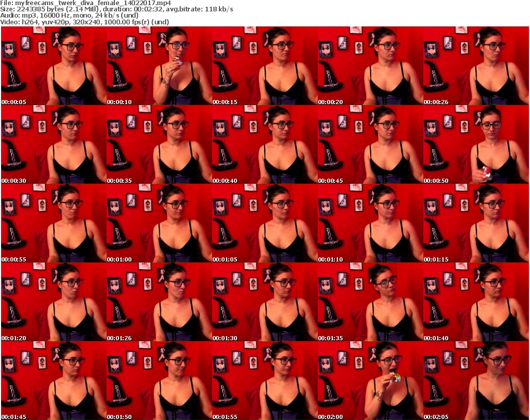
Task: Choose the frame timestamped 00:01:30
Action: 264,302
